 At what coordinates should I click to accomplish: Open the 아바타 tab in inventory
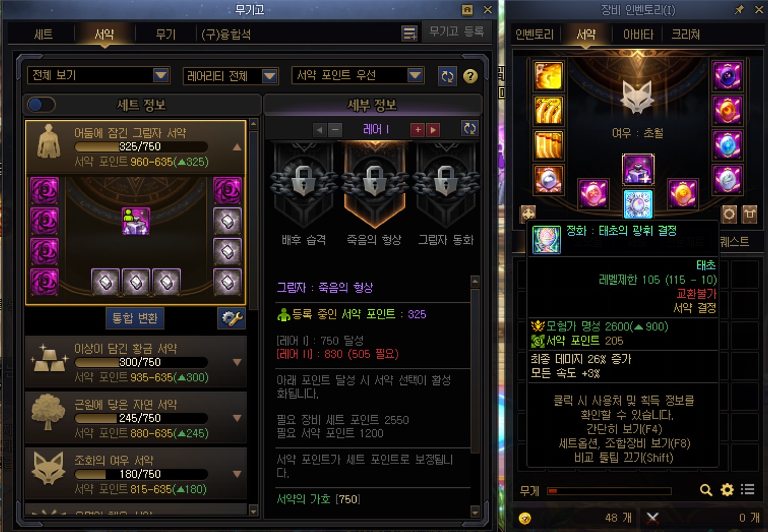(638, 34)
